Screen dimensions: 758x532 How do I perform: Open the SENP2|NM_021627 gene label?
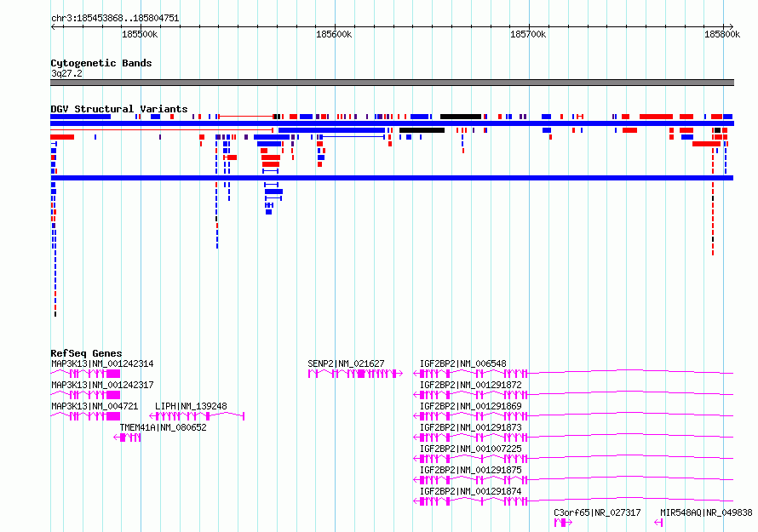point(346,363)
